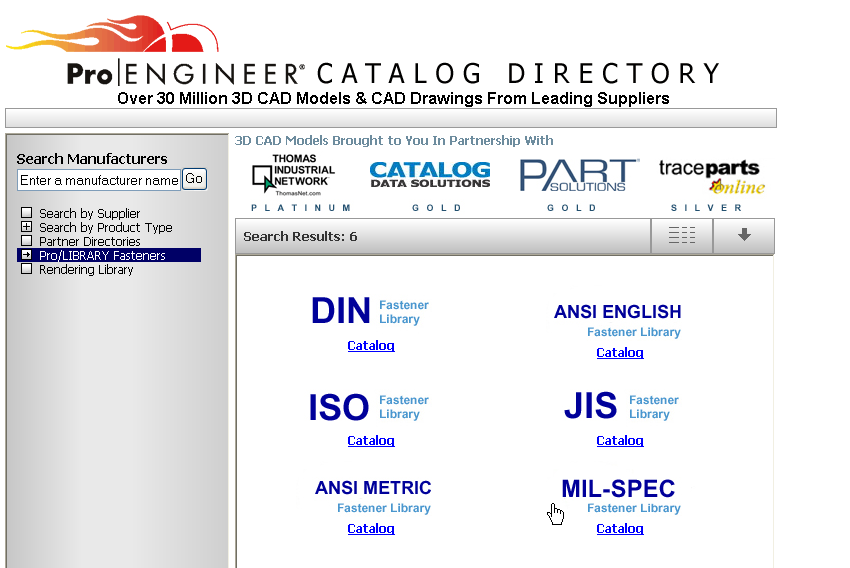850x568 pixels.
Task: Select the Rendering Library item
Action: pyautogui.click(x=86, y=270)
